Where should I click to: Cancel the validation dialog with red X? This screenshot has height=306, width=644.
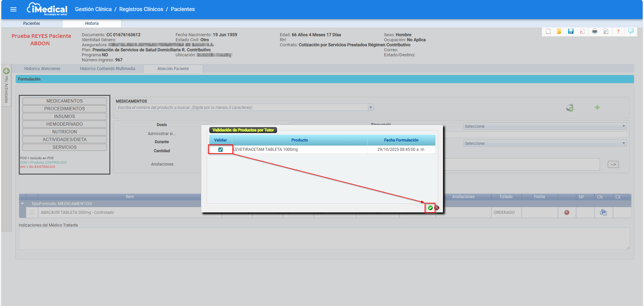[437, 208]
